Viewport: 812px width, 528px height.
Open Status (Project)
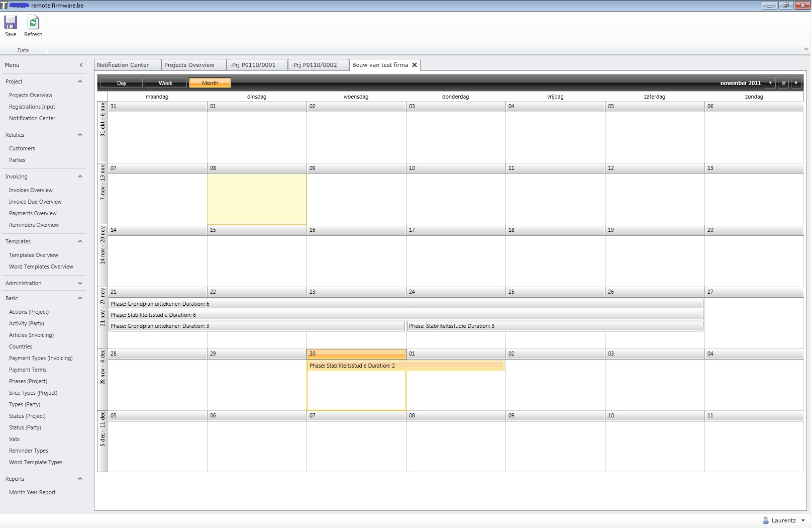coord(27,416)
